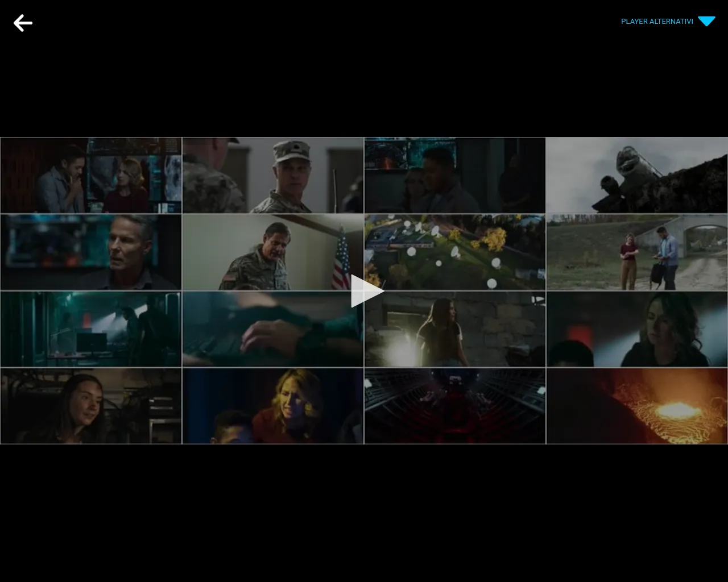Click the smiling young woman thumbnail

(x=91, y=406)
